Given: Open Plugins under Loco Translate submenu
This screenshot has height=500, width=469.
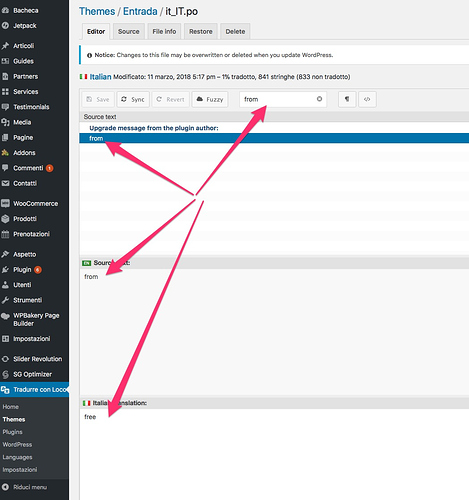Looking at the screenshot, I should [x=12, y=432].
